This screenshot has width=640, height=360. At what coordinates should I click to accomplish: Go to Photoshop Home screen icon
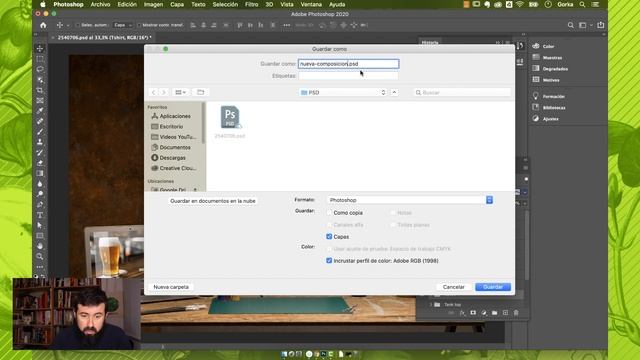pyautogui.click(x=43, y=25)
